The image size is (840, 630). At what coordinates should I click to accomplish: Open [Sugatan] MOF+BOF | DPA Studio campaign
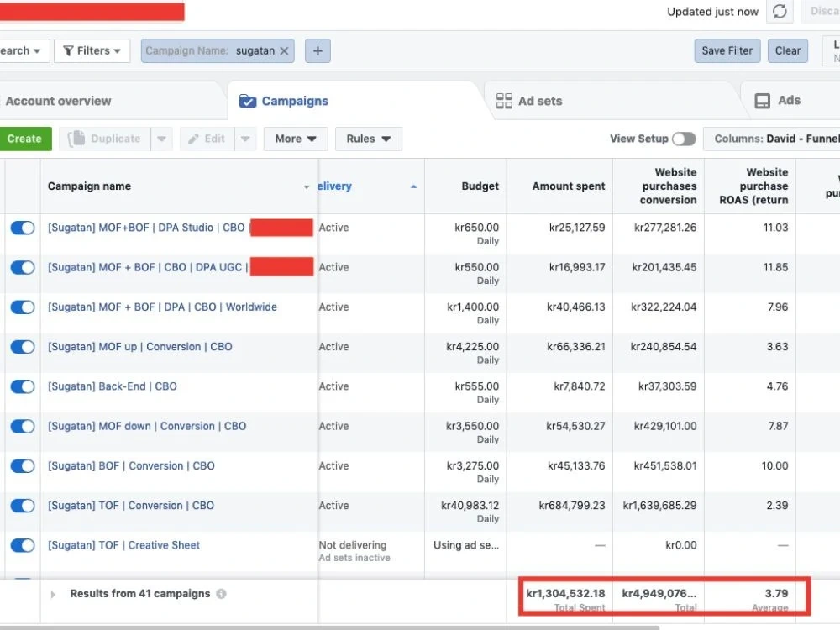click(146, 228)
